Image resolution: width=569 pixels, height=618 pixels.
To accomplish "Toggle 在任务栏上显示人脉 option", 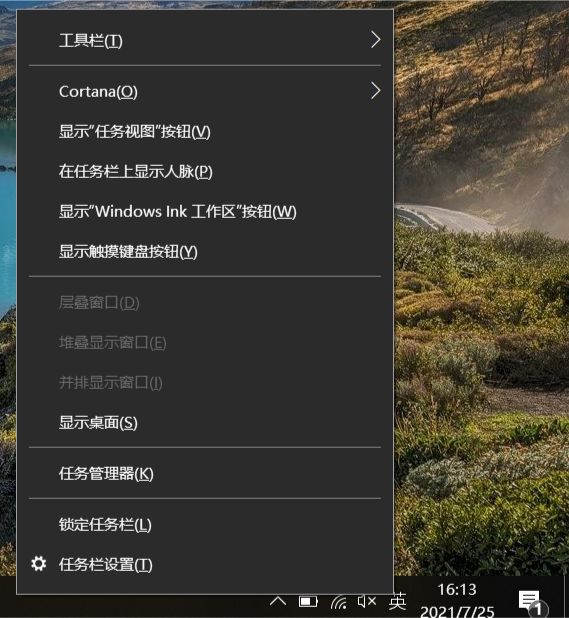I will [205, 171].
